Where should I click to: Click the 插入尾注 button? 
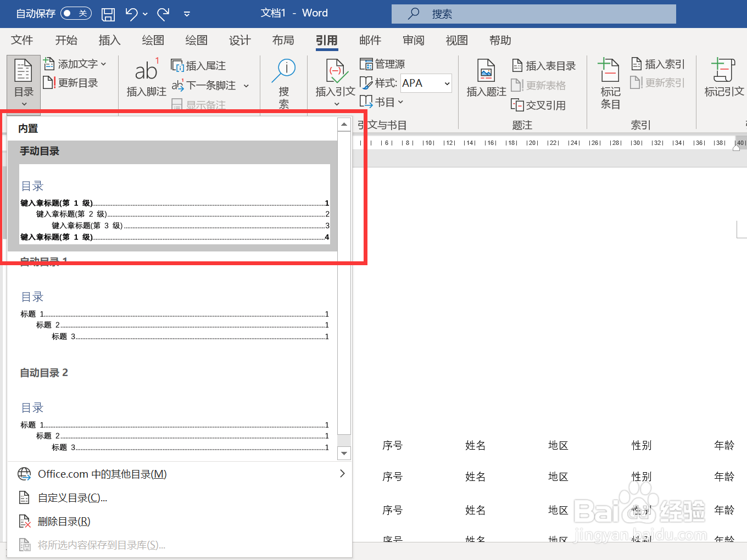[198, 66]
